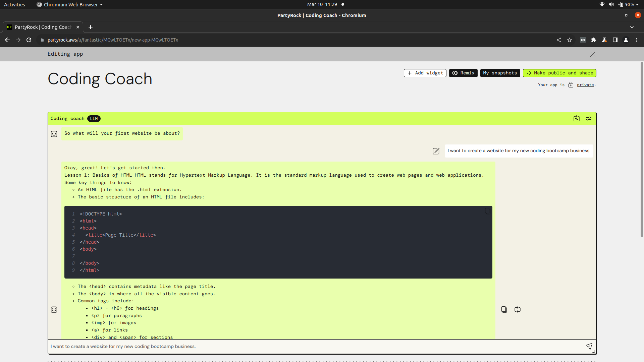Open the Activities overview
Image resolution: width=644 pixels, height=362 pixels.
[x=14, y=4]
